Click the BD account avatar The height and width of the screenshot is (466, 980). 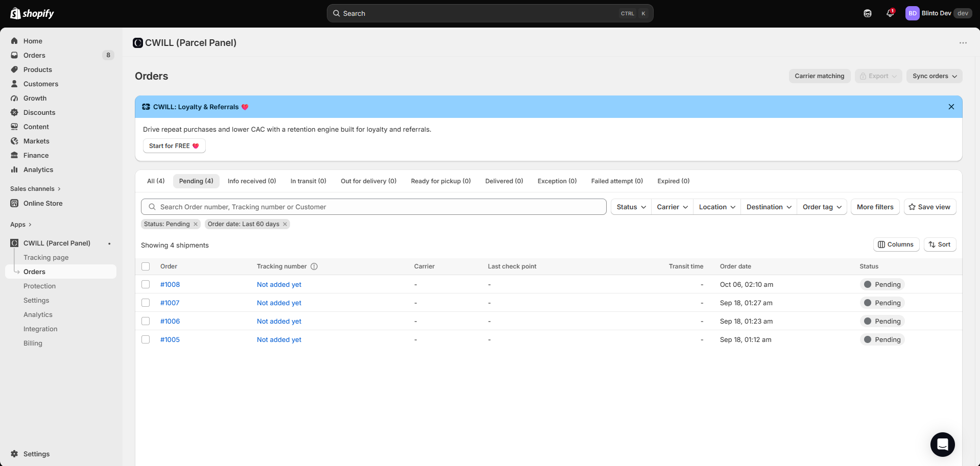912,13
